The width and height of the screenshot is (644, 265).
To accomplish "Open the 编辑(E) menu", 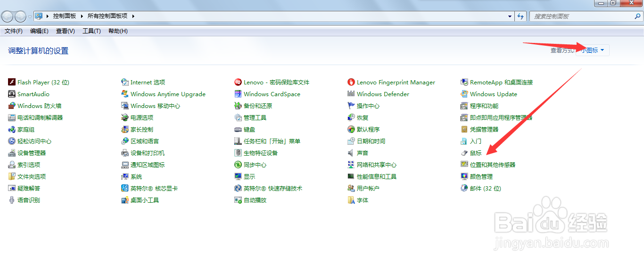I will click(x=39, y=31).
